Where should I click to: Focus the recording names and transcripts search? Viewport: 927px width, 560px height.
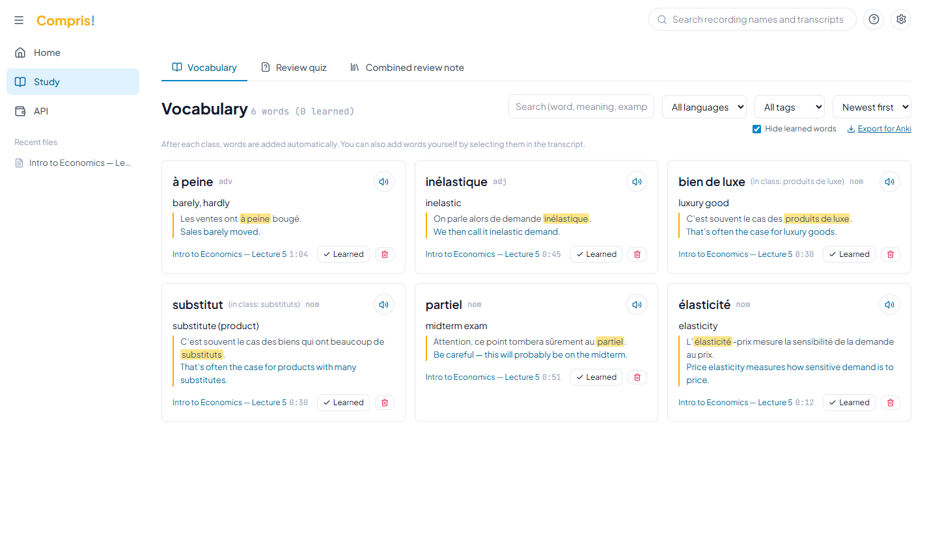[753, 20]
